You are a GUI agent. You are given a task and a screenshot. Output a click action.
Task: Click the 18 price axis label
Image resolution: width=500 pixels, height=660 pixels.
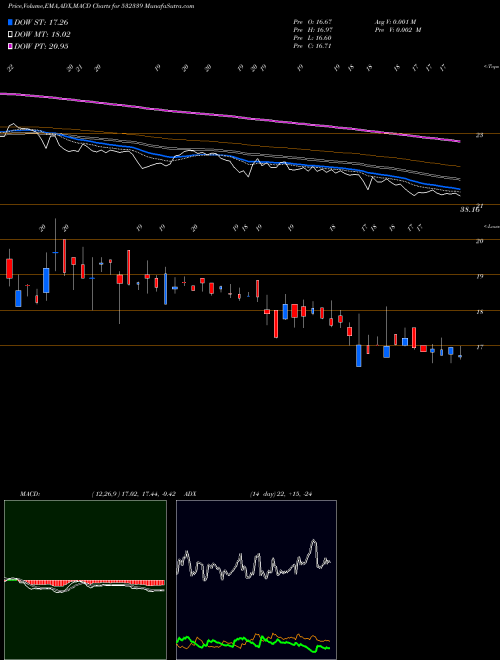click(479, 312)
